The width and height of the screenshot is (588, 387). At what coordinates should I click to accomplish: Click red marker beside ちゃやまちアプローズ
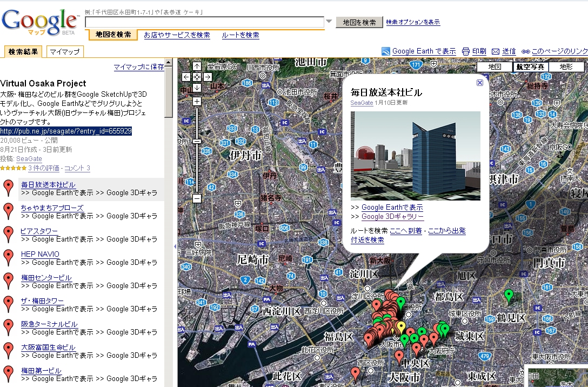pos(8,211)
